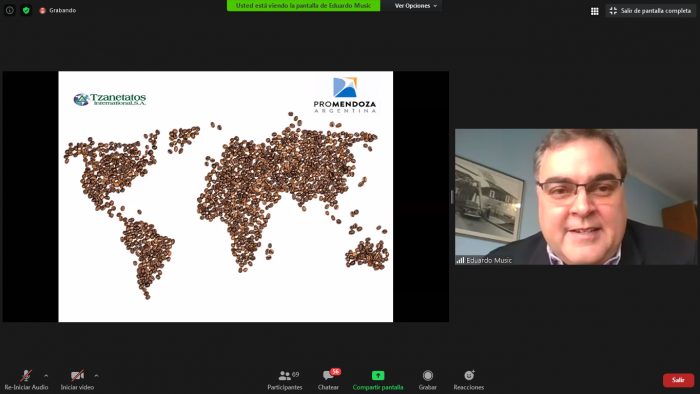Click the green screen sharing notification banner

[x=303, y=6]
